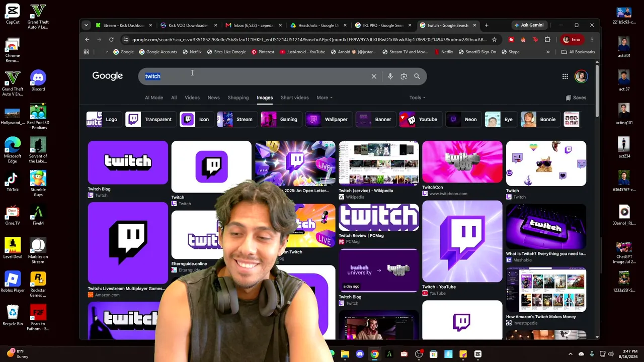This screenshot has height=362, width=644.
Task: Open Discord from the desktop shortcut
Action: [38, 81]
